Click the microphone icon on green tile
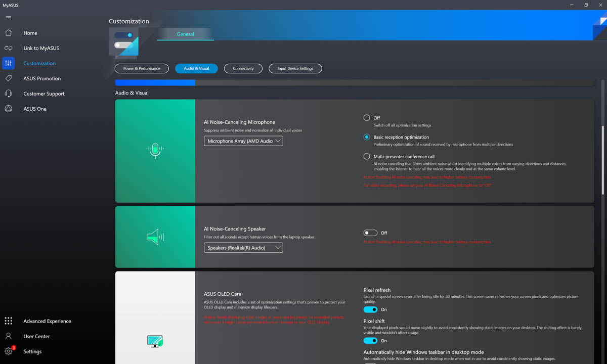Screen dimensions: 607x364 pyautogui.click(x=155, y=150)
